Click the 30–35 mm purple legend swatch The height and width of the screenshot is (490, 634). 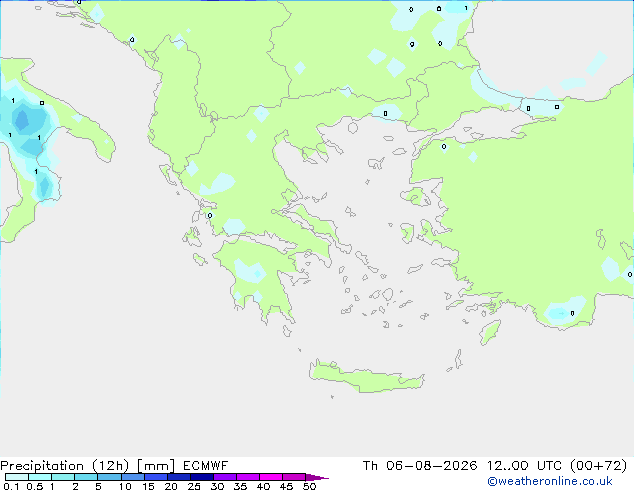(225, 477)
